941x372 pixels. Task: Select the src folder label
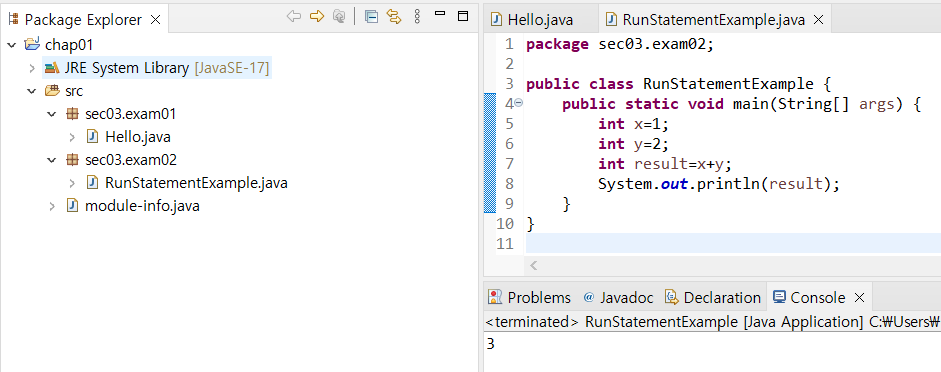pos(74,92)
